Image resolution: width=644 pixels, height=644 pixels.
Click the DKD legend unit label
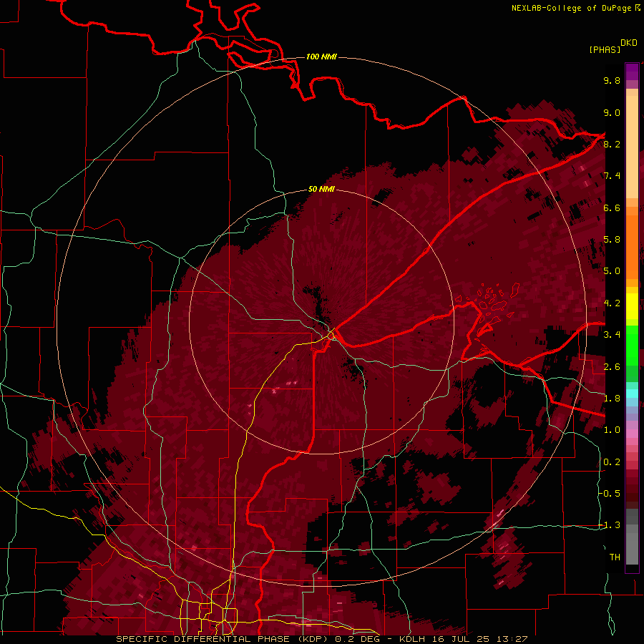tap(629, 43)
